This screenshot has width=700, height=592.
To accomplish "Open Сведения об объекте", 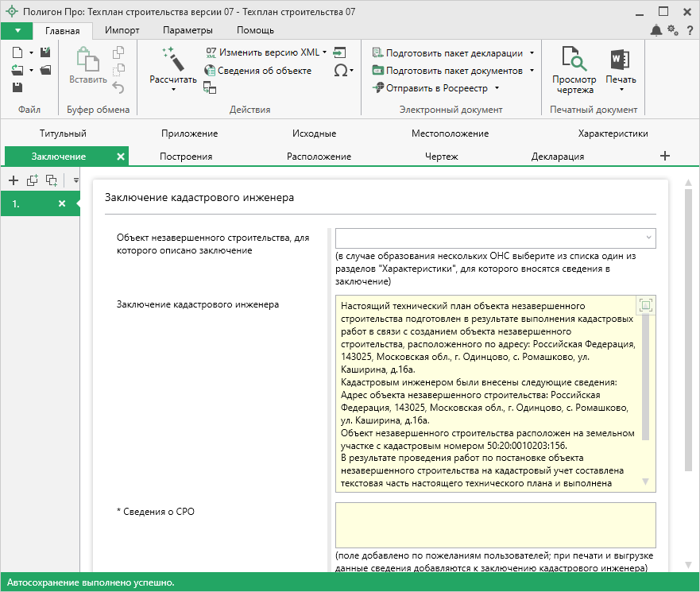I will pos(257,71).
